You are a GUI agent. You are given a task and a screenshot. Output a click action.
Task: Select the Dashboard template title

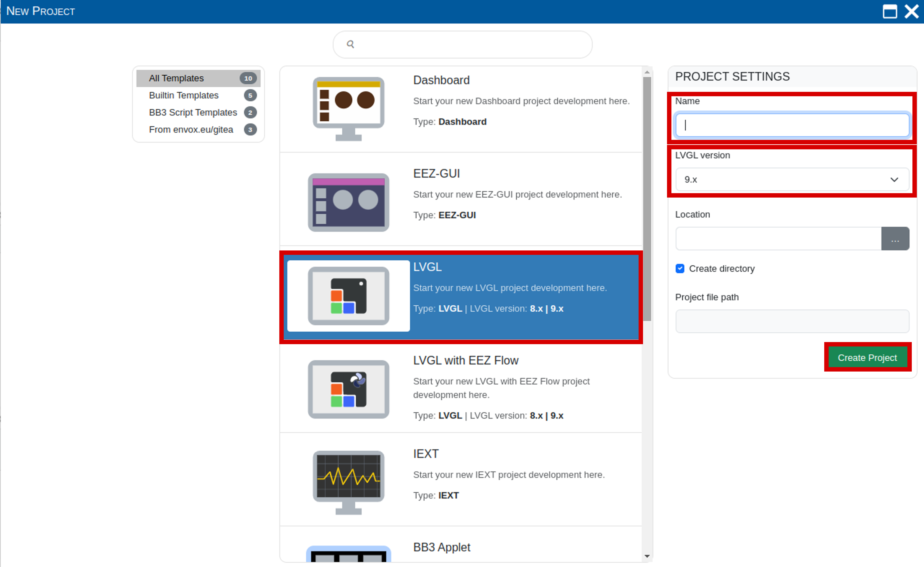click(x=441, y=80)
